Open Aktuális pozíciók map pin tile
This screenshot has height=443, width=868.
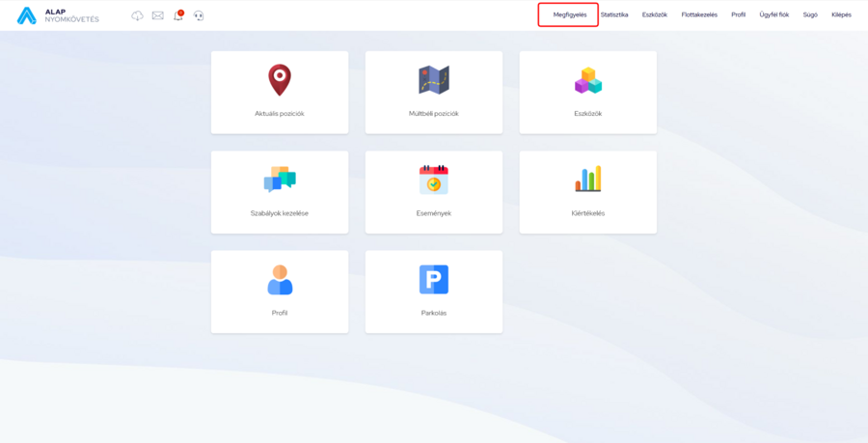pos(280,92)
